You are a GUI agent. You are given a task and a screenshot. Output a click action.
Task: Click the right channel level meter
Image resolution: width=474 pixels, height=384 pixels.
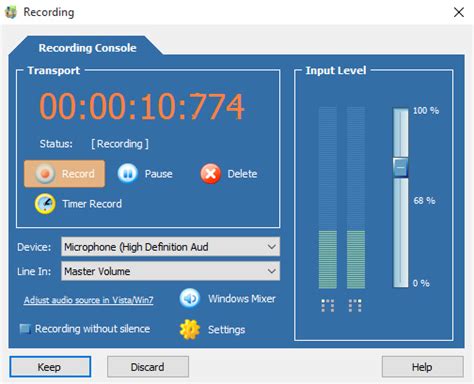pyautogui.click(x=356, y=198)
